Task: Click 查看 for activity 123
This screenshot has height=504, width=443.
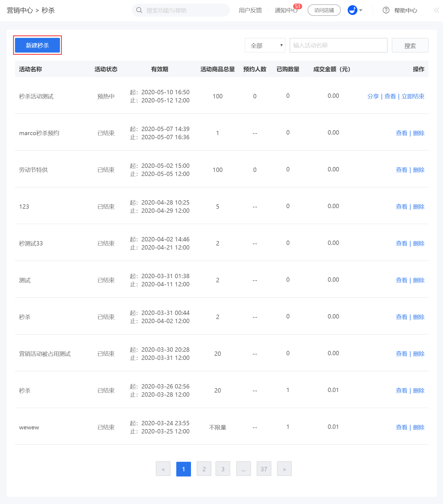Action: coord(401,207)
